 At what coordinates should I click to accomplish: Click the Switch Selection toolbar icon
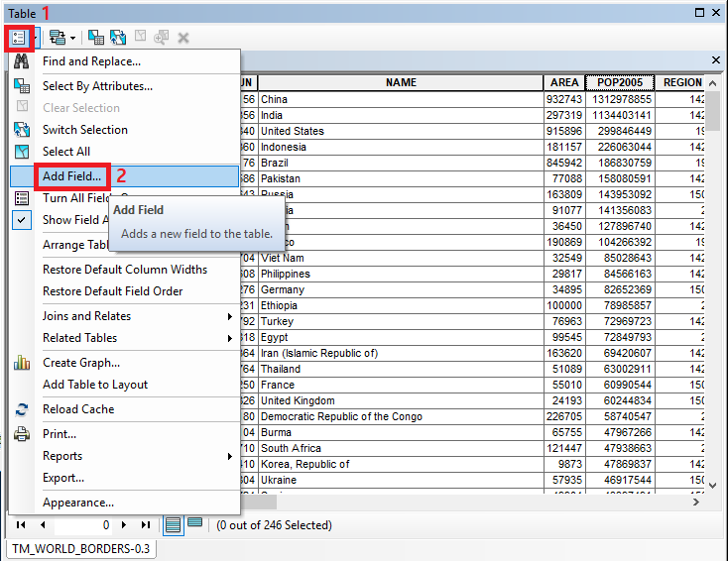pos(118,37)
